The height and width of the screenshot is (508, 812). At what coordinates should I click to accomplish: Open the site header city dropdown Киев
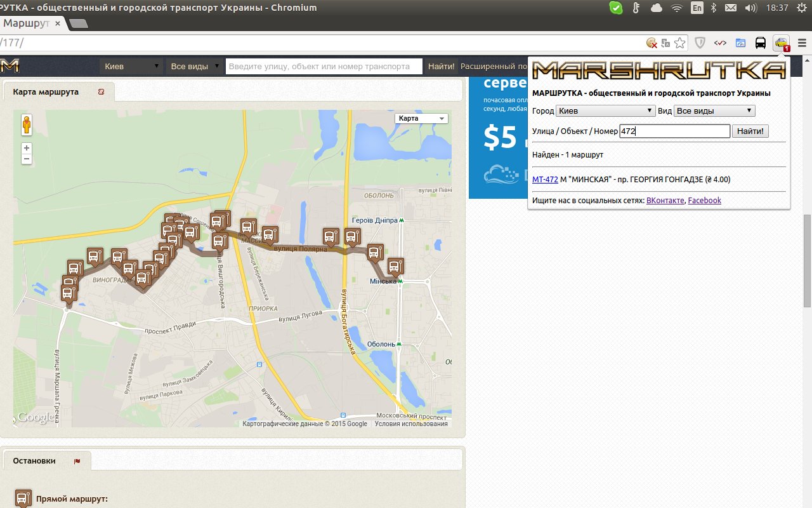click(x=131, y=66)
